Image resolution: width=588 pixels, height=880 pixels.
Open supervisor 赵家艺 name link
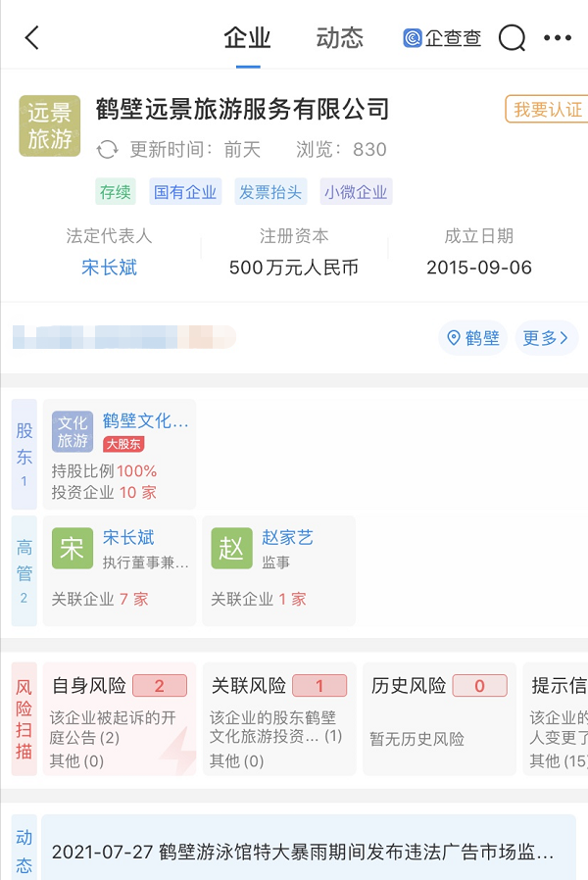click(x=287, y=537)
